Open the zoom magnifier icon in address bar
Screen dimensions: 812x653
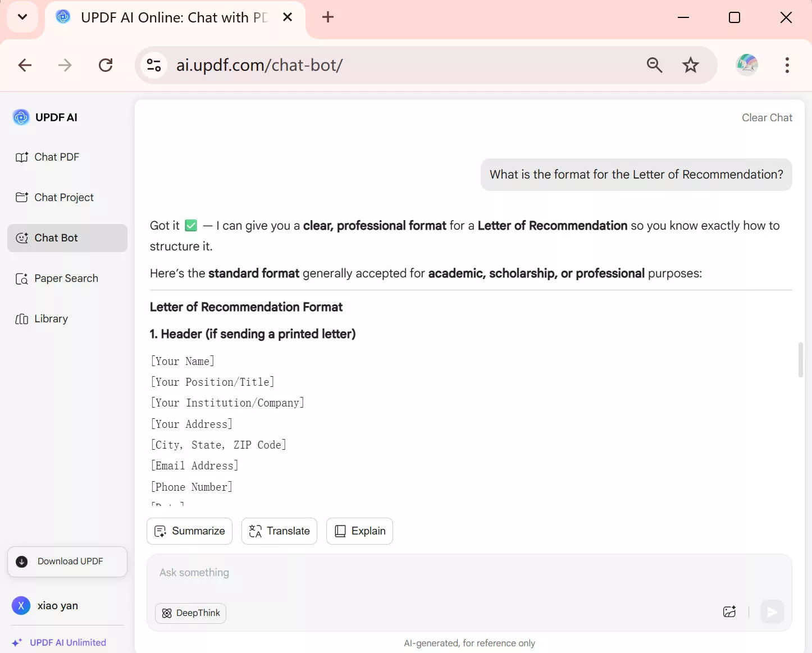(x=654, y=65)
